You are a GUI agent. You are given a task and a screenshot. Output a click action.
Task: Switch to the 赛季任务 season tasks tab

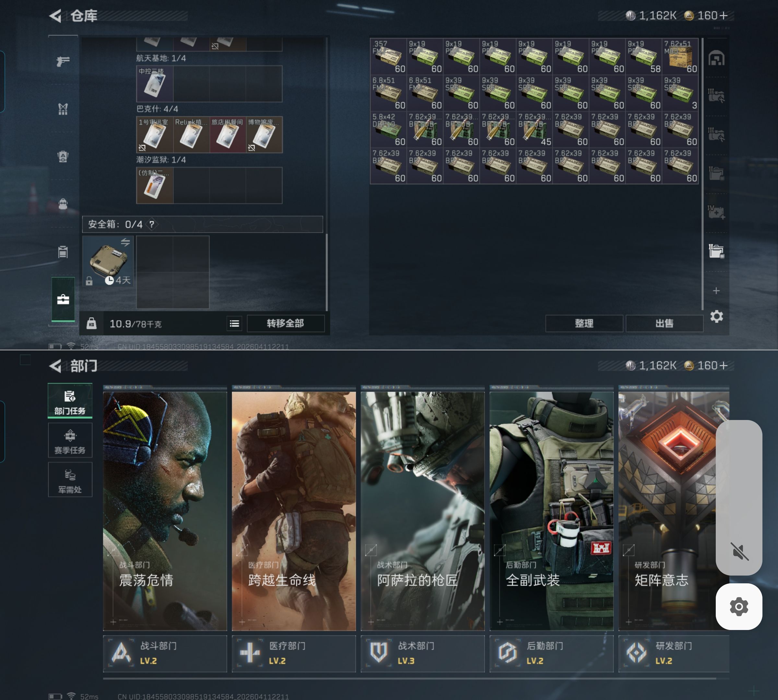[x=70, y=441]
